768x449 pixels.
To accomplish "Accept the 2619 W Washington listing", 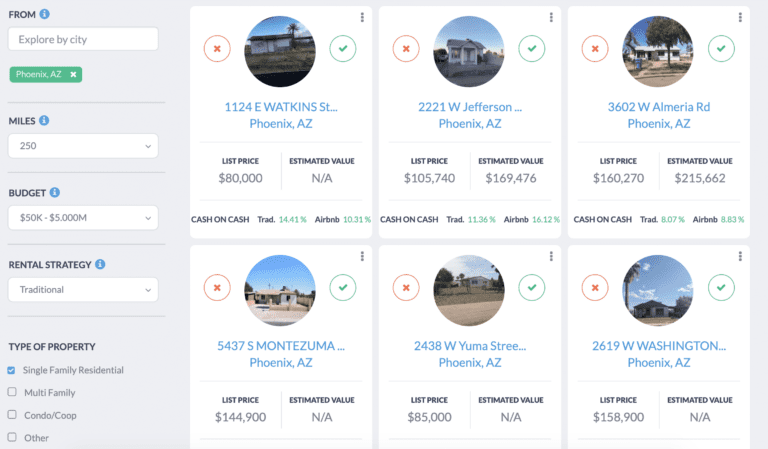I will click(x=721, y=288).
